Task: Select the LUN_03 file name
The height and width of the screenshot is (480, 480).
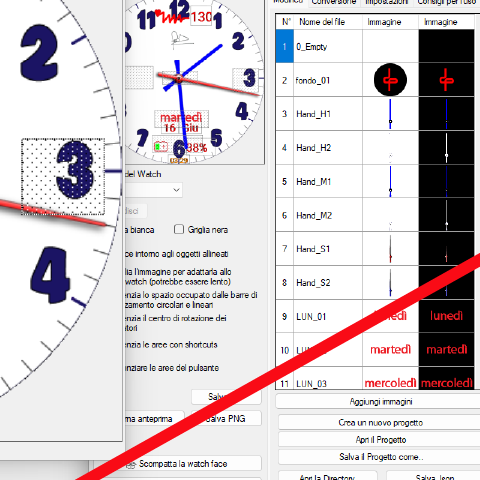Action: [x=311, y=384]
